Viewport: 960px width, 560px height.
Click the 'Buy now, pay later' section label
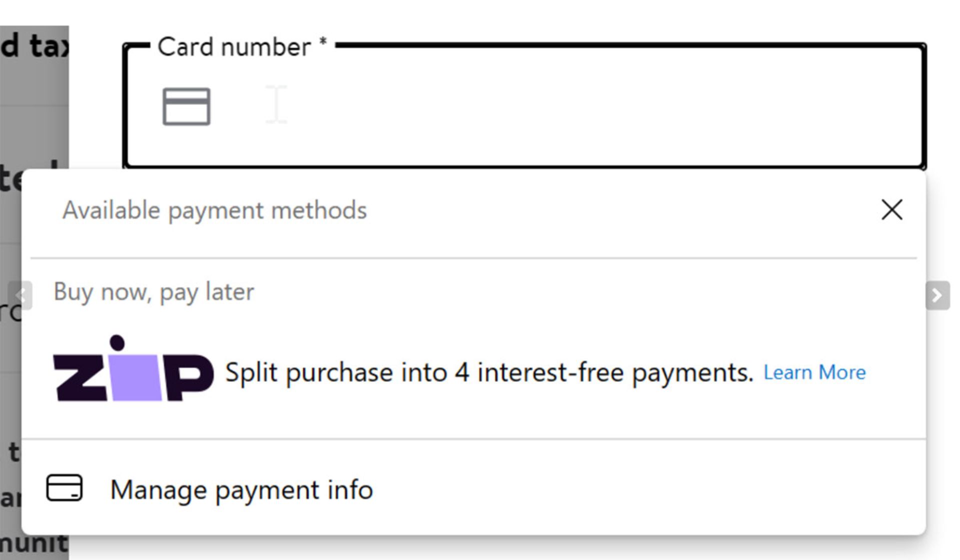154,291
